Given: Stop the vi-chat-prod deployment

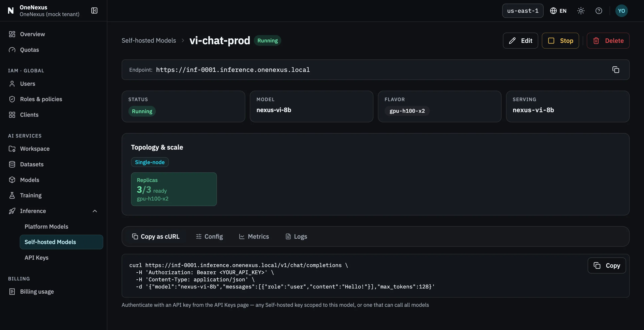Looking at the screenshot, I should (560, 41).
